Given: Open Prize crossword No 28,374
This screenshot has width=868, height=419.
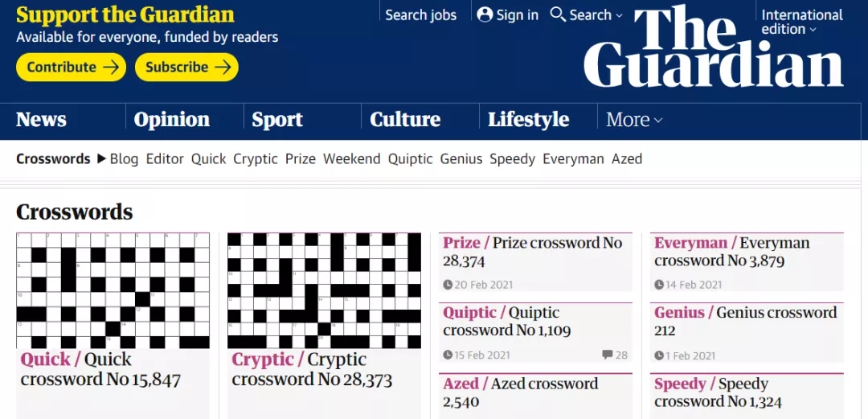Looking at the screenshot, I should coord(532,252).
